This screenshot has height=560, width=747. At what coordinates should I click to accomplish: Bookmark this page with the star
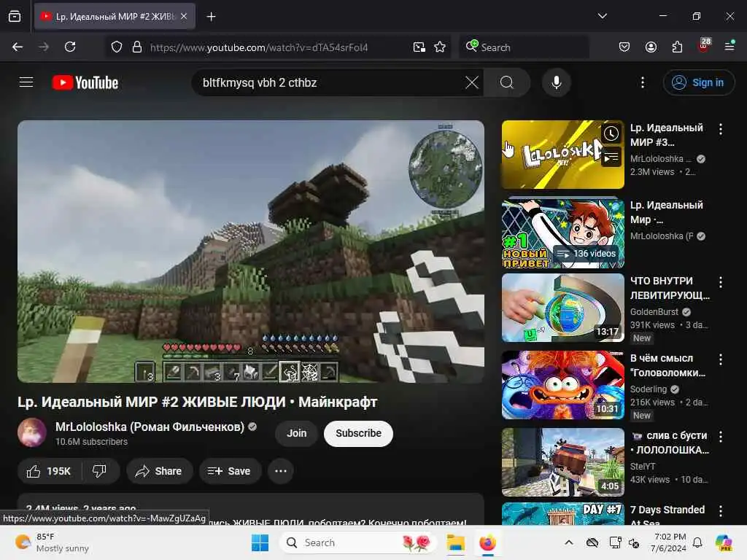(x=440, y=47)
